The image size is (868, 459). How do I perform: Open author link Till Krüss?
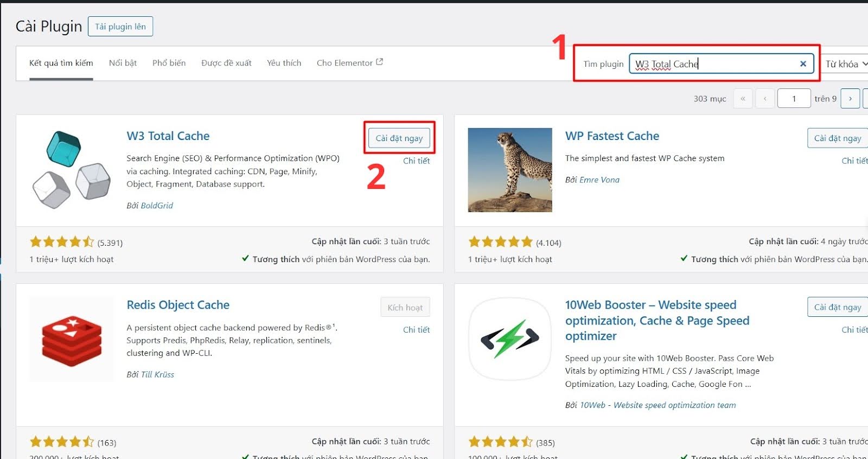point(157,374)
